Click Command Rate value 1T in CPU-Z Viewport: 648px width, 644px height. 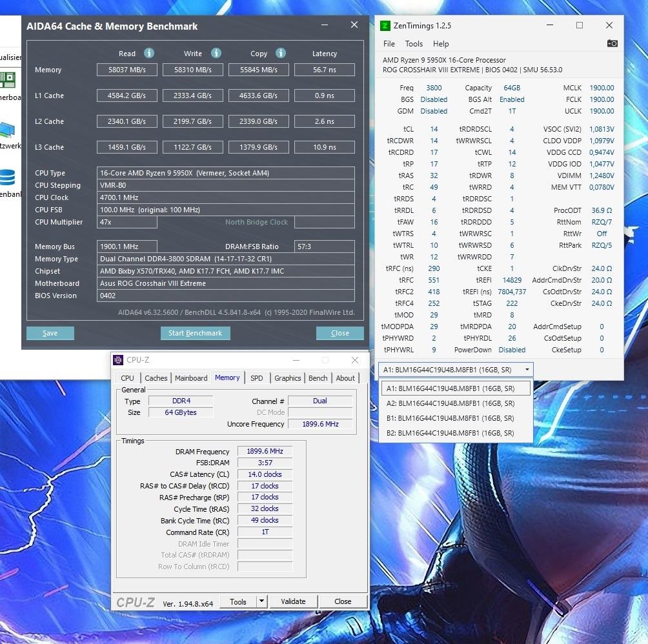(265, 532)
